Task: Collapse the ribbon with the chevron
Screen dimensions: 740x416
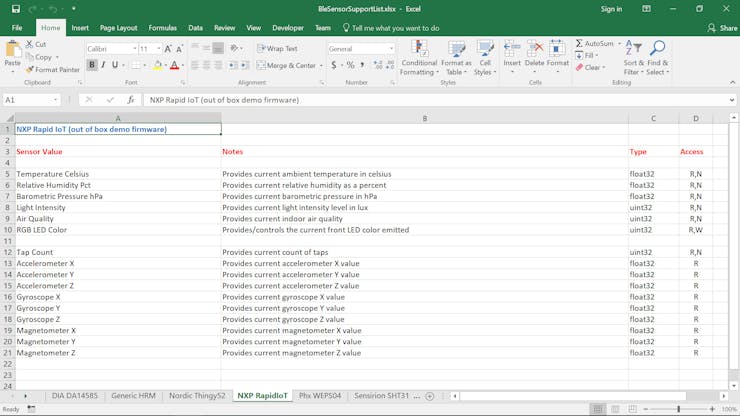Action: pos(732,83)
